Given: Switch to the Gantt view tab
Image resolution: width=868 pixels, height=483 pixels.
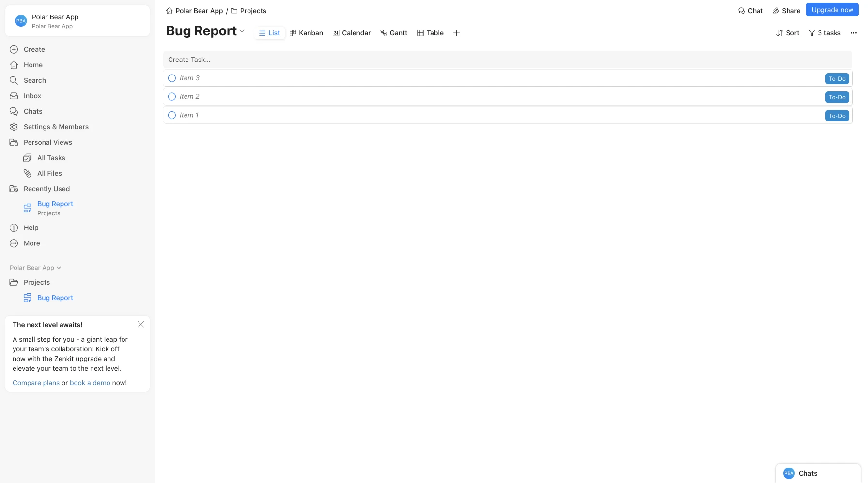Looking at the screenshot, I should point(394,33).
